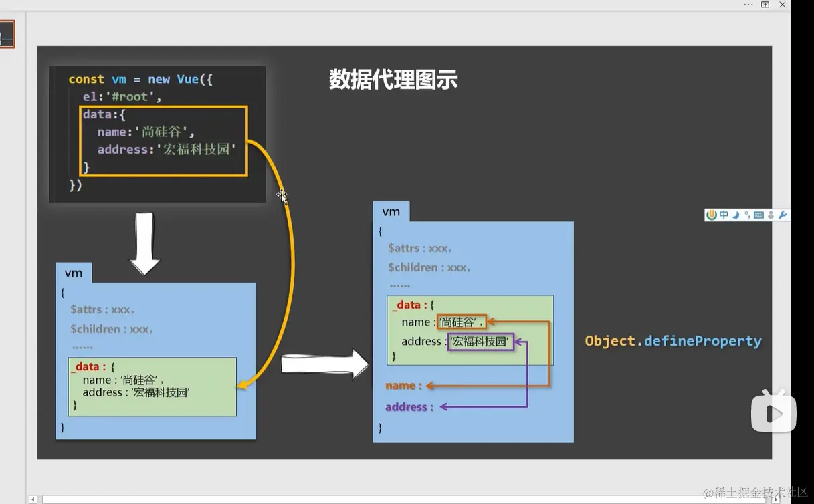Image resolution: width=814 pixels, height=504 pixels.
Task: Toggle the punctuation mode icon on IME bar
Action: [747, 215]
